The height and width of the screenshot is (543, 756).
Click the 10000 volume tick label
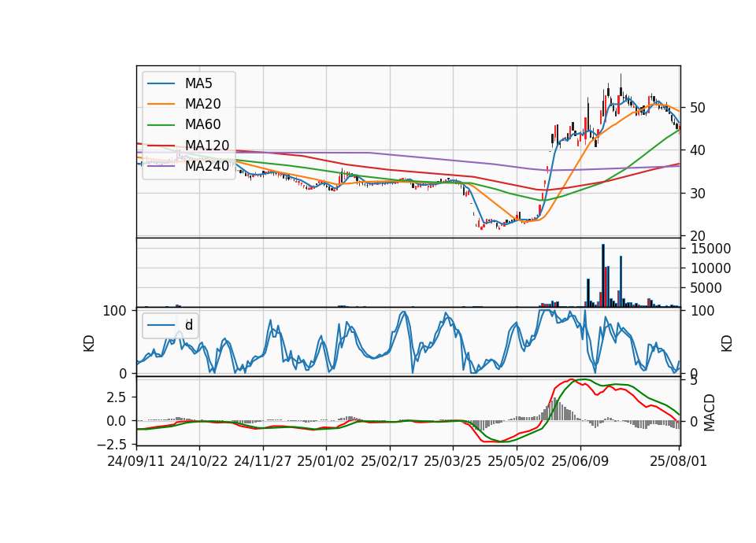710,268
